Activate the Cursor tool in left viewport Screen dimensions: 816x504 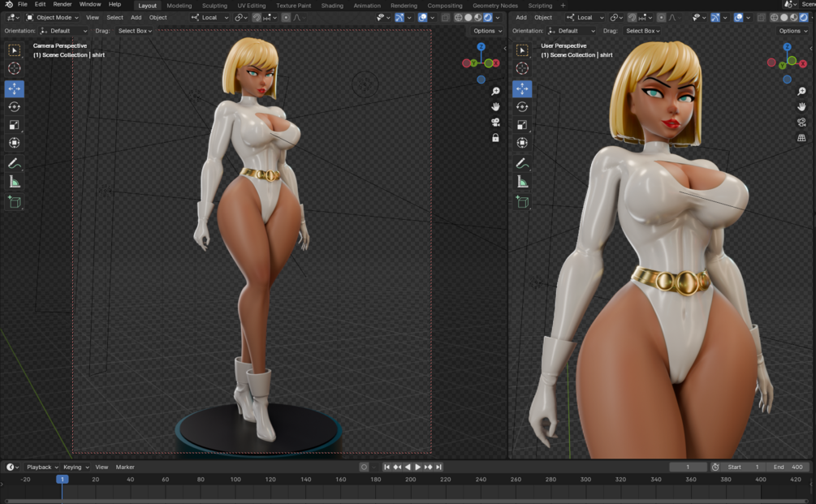pos(14,68)
